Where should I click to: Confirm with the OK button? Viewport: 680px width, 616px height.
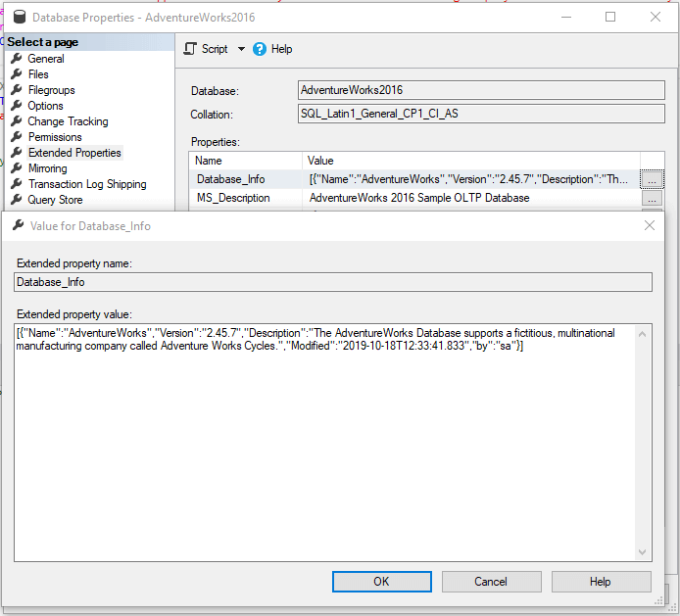tap(381, 582)
